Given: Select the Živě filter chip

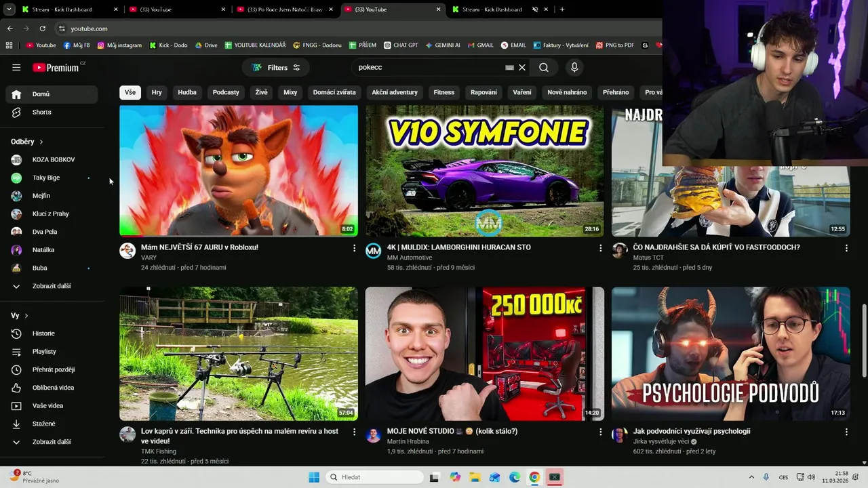Looking at the screenshot, I should point(261,92).
